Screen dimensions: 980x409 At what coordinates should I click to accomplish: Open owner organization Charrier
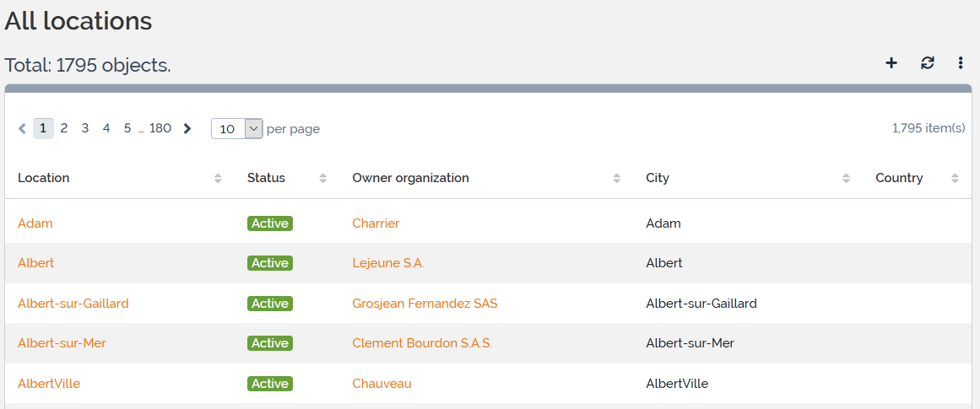pyautogui.click(x=376, y=223)
